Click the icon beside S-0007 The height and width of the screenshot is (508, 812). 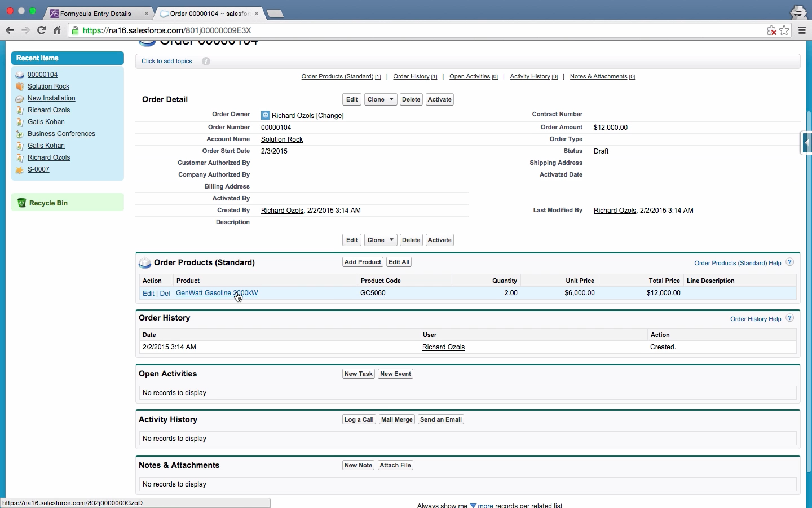point(20,169)
